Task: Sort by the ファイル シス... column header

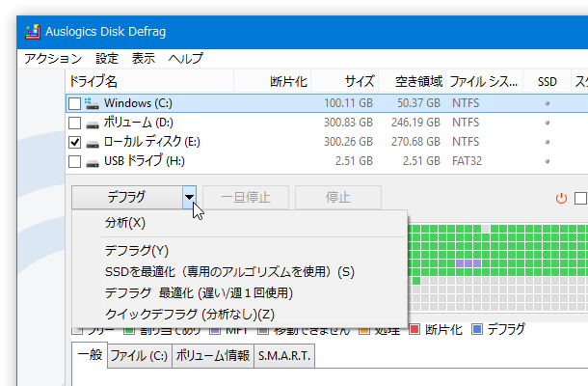Action: (x=484, y=81)
